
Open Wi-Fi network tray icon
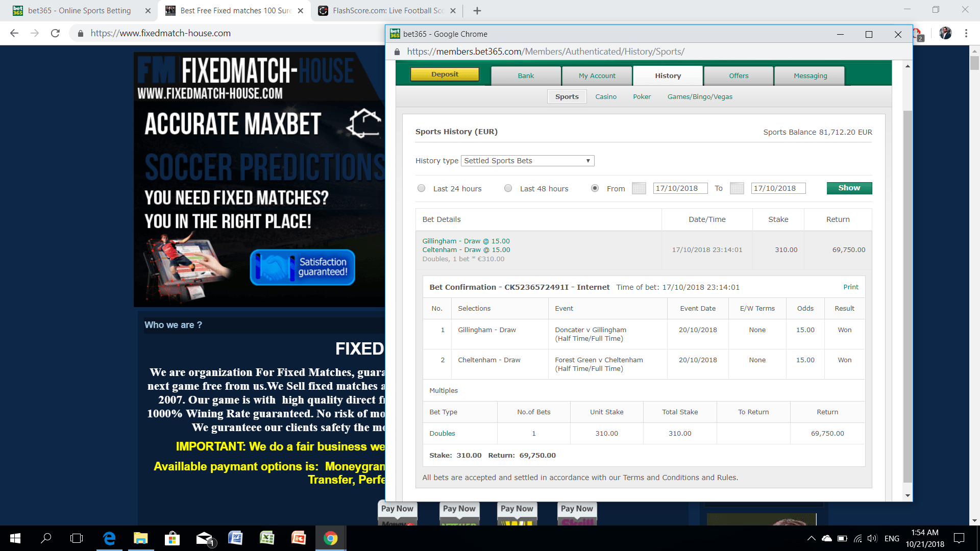tap(858, 538)
